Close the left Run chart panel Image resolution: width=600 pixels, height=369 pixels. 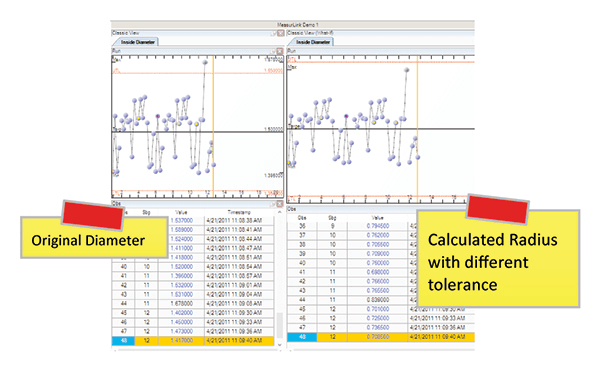(x=280, y=51)
